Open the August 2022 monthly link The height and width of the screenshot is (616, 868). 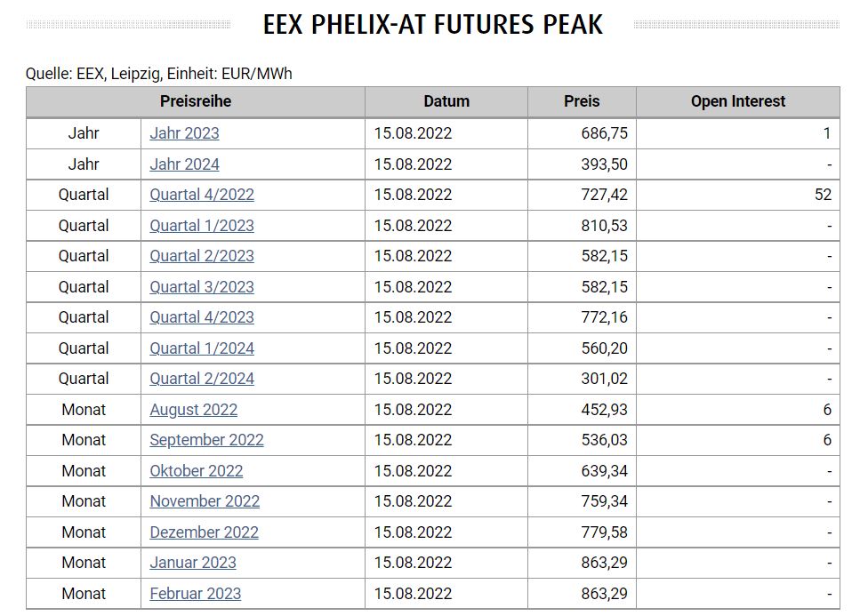[193, 410]
